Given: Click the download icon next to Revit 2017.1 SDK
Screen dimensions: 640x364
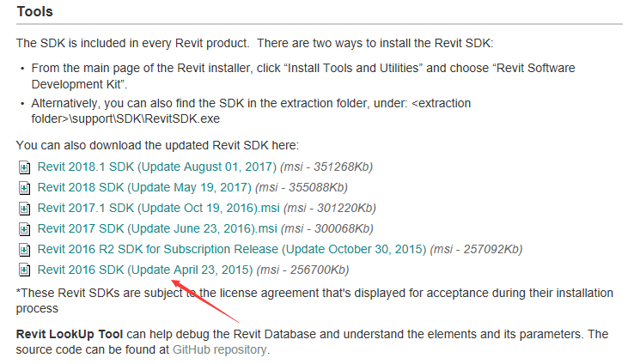Looking at the screenshot, I should pyautogui.click(x=25, y=209).
